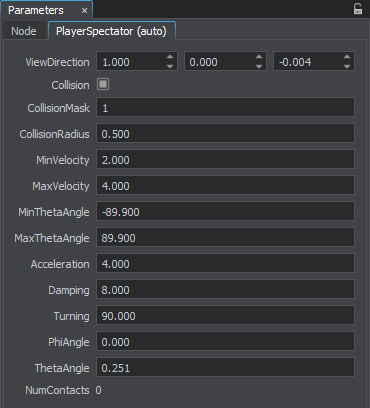This screenshot has width=370, height=408.
Task: Select the PlayerSpectator (auto) tab
Action: pos(111,31)
